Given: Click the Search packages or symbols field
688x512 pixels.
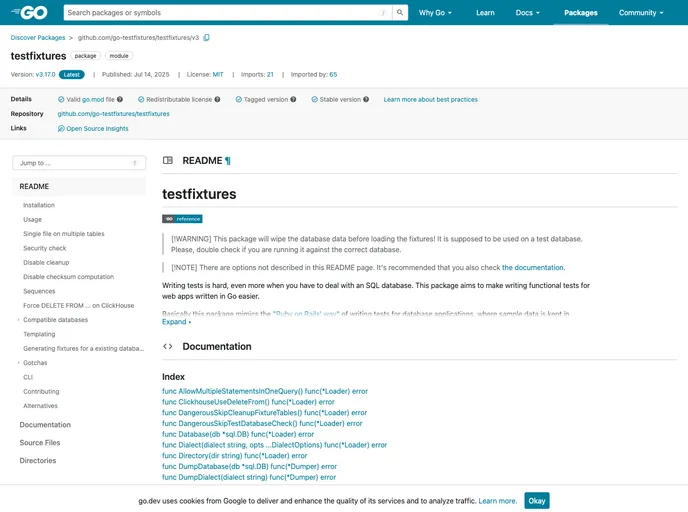Looking at the screenshot, I should point(227,13).
